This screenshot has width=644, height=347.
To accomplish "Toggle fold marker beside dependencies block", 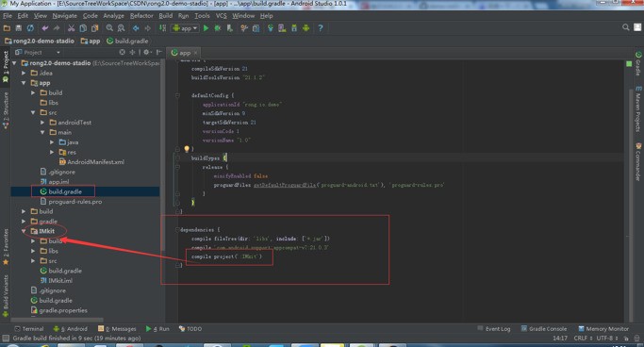I will pos(177,229).
